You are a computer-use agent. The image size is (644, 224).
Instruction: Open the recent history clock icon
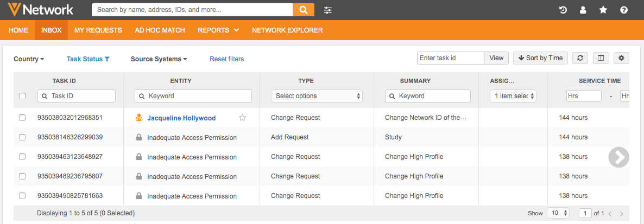[563, 10]
